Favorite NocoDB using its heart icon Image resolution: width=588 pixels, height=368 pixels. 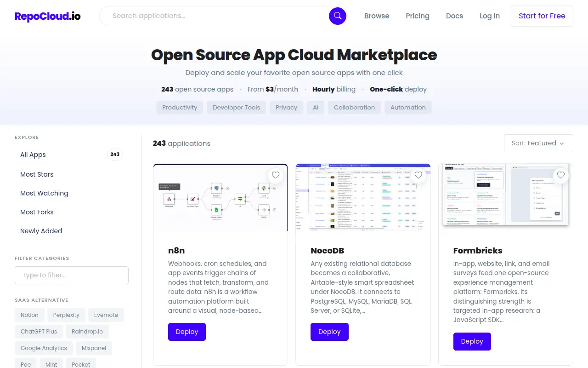point(418,175)
